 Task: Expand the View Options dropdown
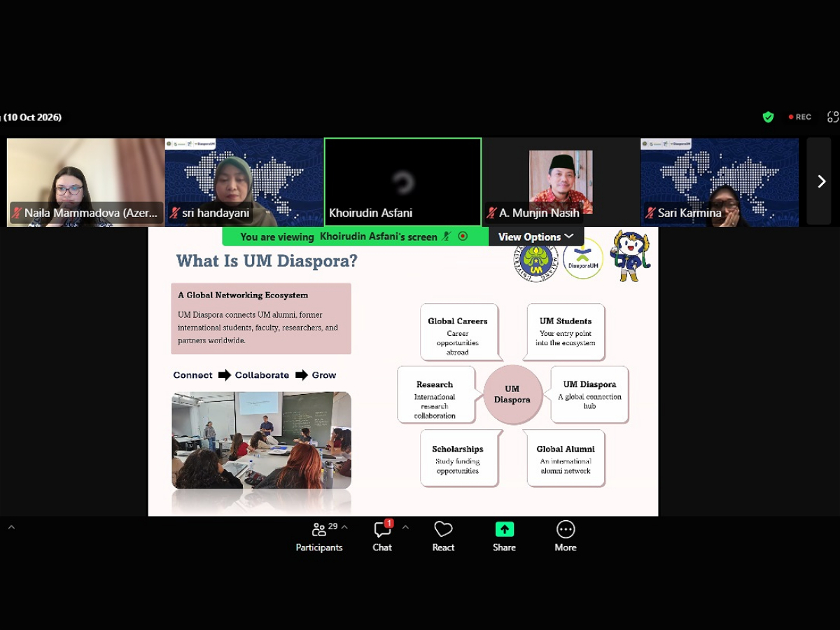point(536,237)
